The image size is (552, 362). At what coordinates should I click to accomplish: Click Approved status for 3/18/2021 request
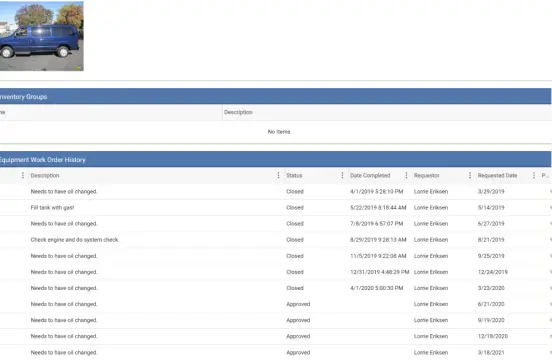pos(298,352)
